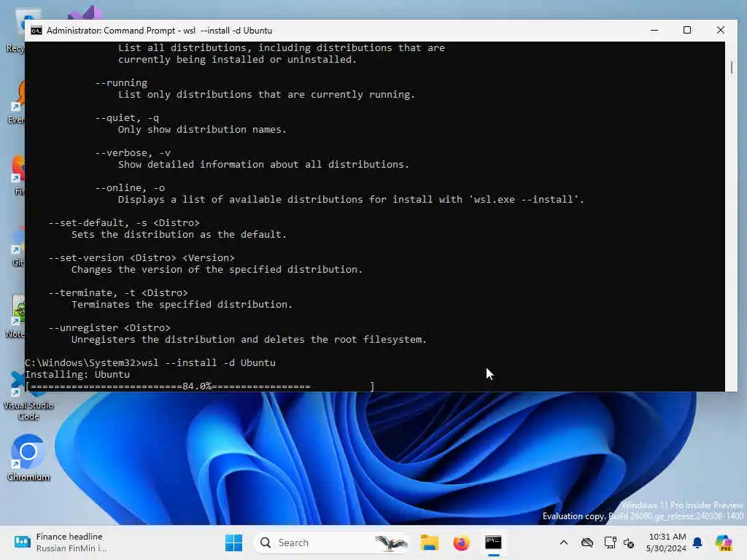Click the Firefox desktop shortcut

(x=18, y=175)
